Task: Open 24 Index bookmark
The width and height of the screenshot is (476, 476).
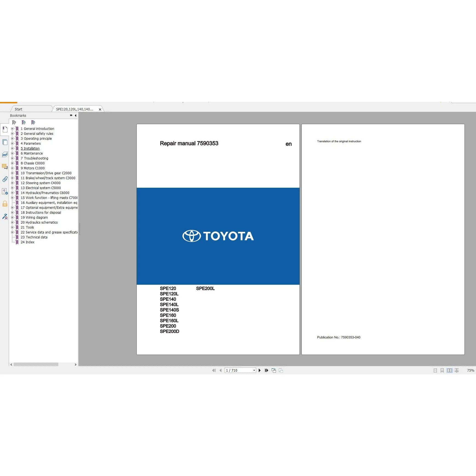Action: pyautogui.click(x=27, y=242)
